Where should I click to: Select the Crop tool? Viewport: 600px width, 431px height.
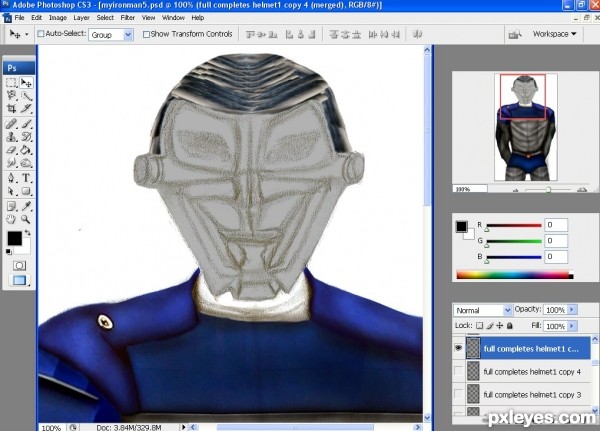(x=11, y=108)
